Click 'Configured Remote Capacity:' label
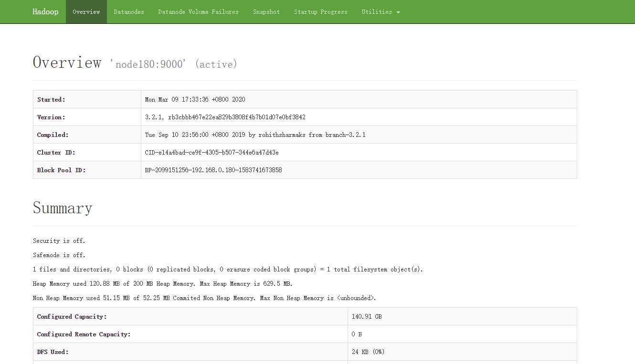Screen dimensions: 635x364 [x=84, y=334]
